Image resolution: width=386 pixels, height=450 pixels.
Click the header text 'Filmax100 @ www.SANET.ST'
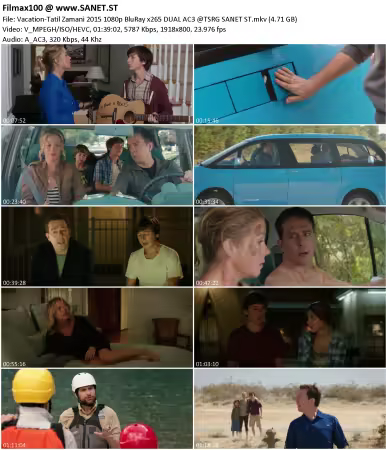coord(60,8)
